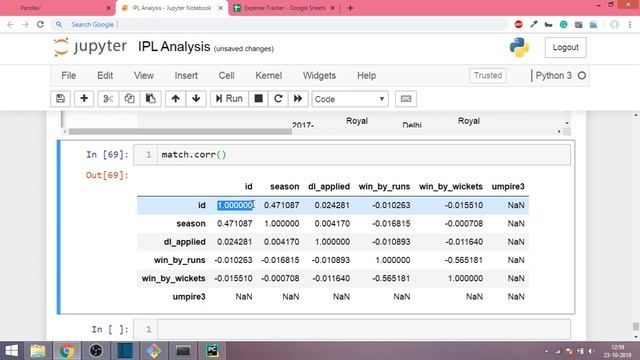The height and width of the screenshot is (360, 640).
Task: Click the highlighted 1.000000 id cell
Action: click(x=235, y=205)
